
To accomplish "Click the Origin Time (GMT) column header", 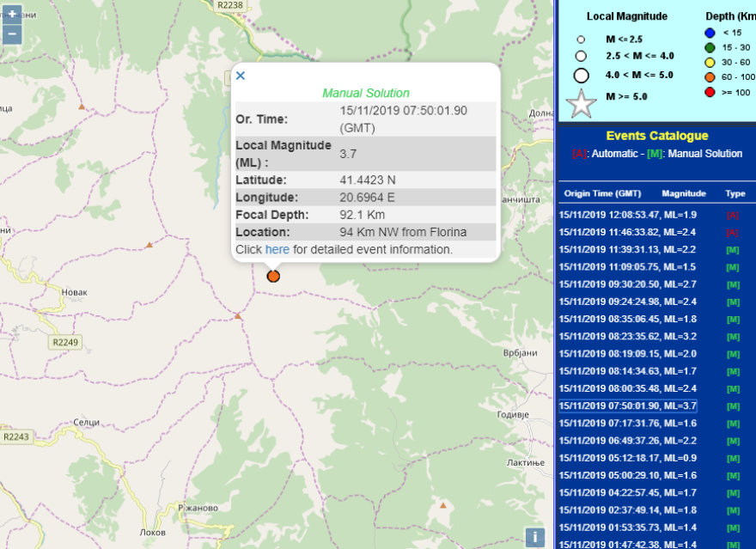I will tap(602, 193).
